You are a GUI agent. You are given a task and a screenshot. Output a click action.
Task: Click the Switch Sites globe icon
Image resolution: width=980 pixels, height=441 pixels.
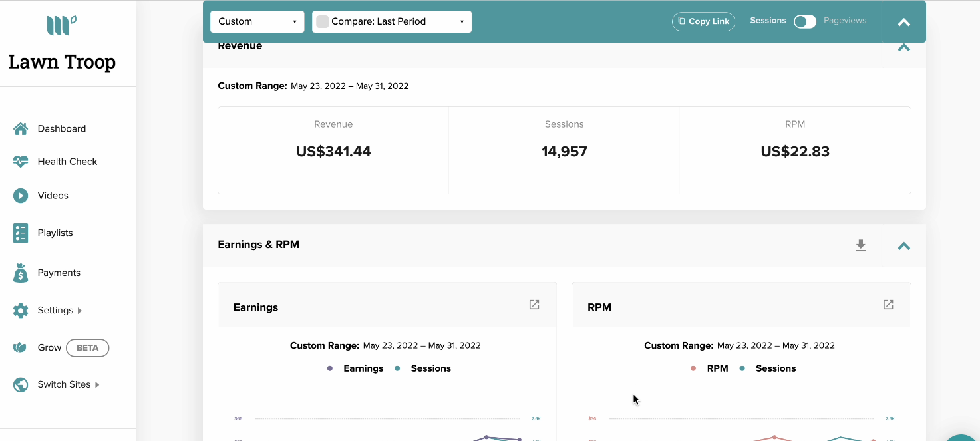pyautogui.click(x=21, y=384)
